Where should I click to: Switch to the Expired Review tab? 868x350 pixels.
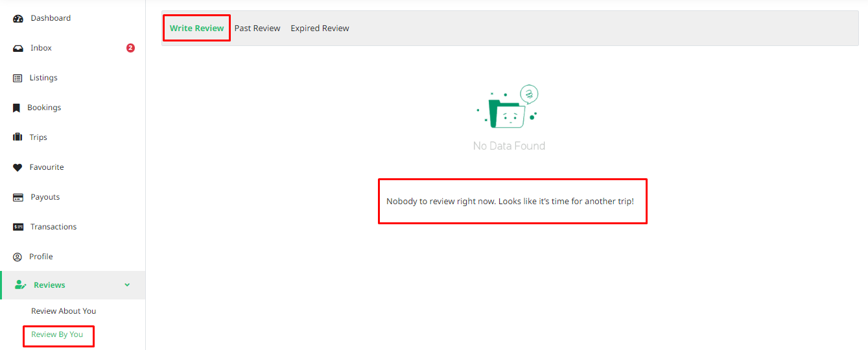[320, 29]
